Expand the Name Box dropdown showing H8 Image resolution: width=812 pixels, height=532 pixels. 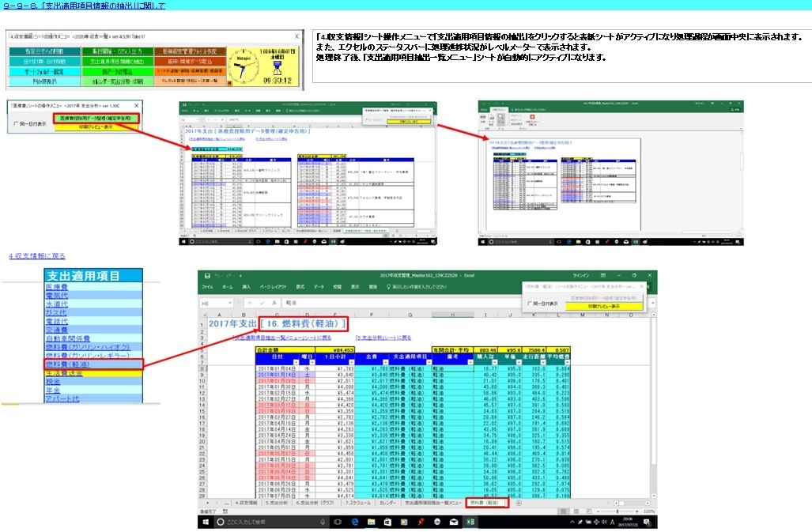pyautogui.click(x=229, y=303)
